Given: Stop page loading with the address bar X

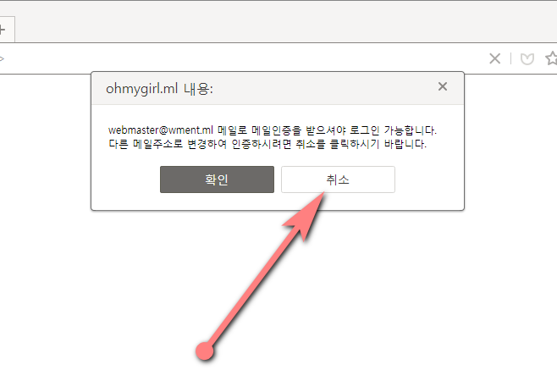Looking at the screenshot, I should pyautogui.click(x=494, y=58).
